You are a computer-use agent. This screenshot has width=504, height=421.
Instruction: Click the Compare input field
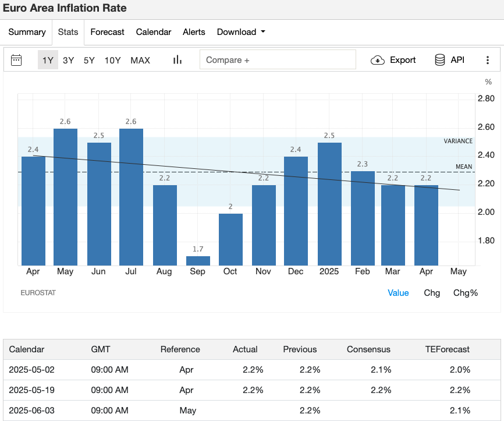click(x=277, y=60)
